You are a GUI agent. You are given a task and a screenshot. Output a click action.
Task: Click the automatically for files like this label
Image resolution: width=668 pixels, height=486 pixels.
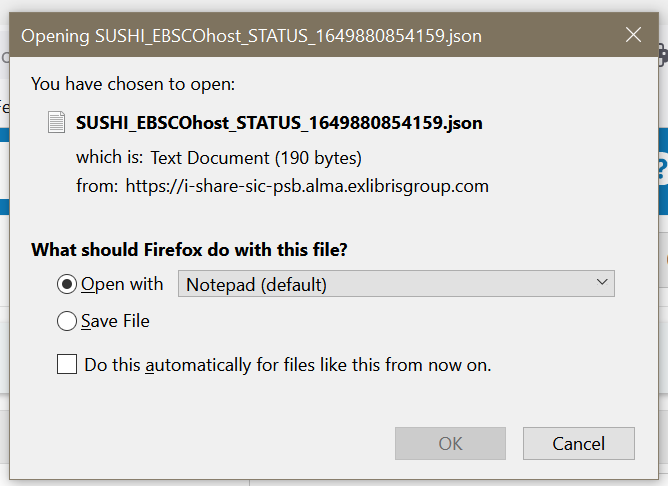(288, 365)
